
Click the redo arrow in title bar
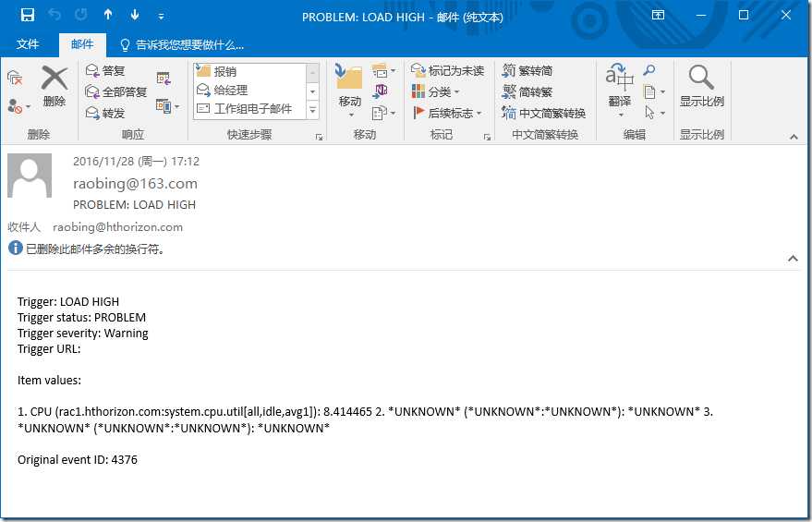coord(81,16)
